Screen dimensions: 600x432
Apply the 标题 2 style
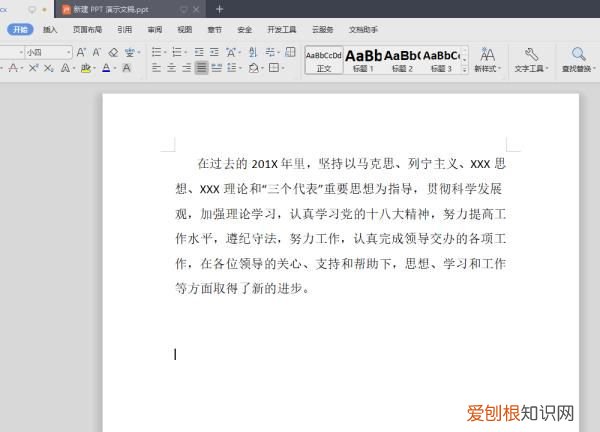[x=402, y=60]
